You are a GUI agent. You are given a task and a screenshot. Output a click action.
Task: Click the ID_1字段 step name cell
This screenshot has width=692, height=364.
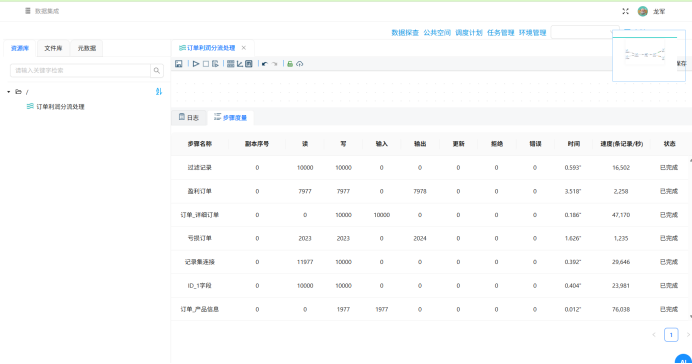click(199, 286)
